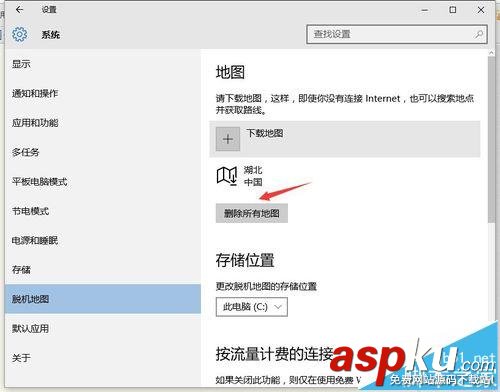Maximize the 设置 window
This screenshot has width=500, height=392.
click(453, 10)
